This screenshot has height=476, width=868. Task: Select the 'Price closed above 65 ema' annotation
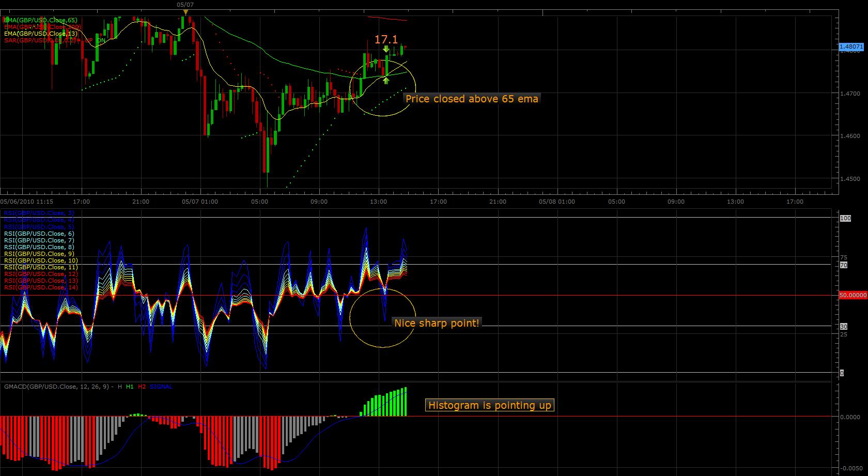tap(472, 99)
